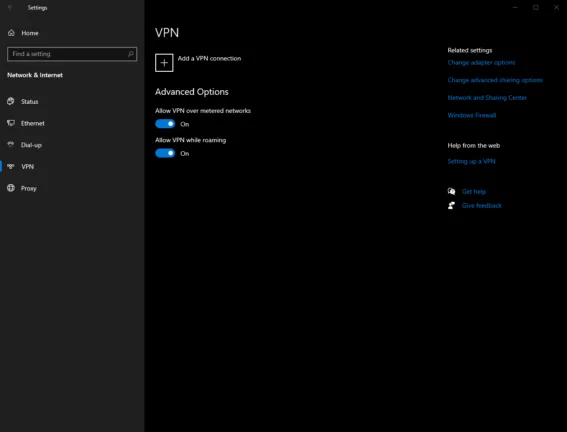
Task: Click Add a VPN connection label
Action: (x=209, y=59)
